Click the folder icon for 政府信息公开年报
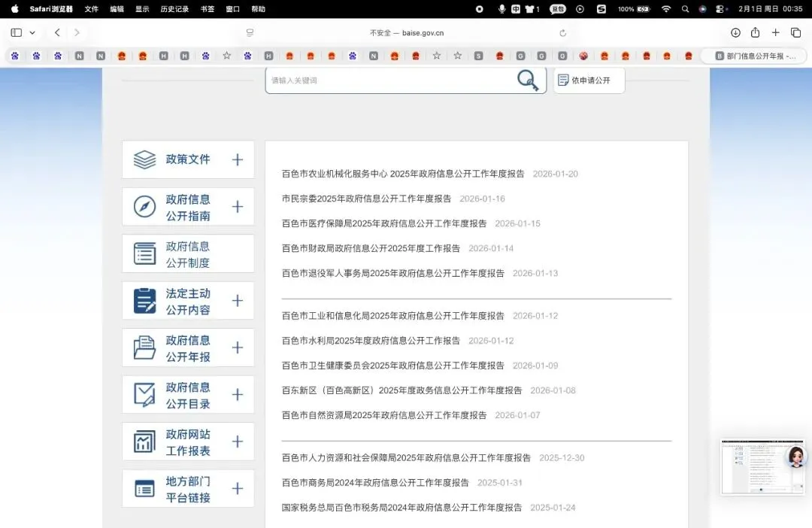 point(144,347)
